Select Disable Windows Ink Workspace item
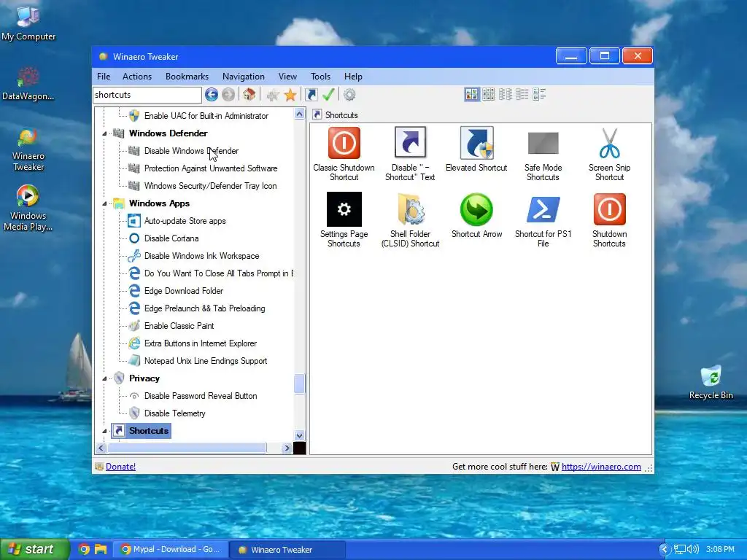 [x=201, y=256]
